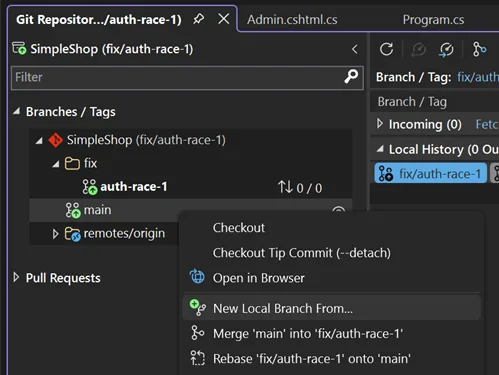Viewport: 499px width, 375px height.
Task: Expand the remotes/origin folder
Action: 55,234
